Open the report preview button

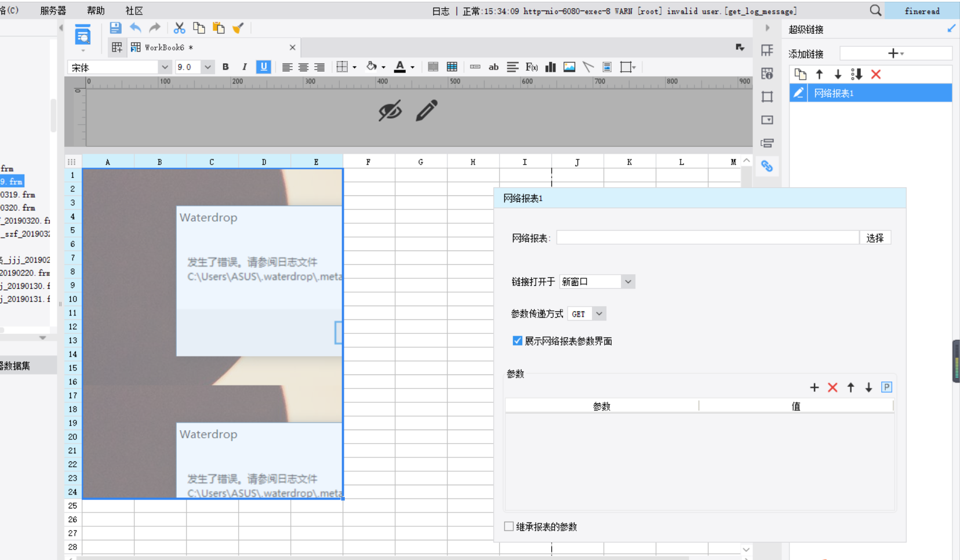pyautogui.click(x=83, y=36)
